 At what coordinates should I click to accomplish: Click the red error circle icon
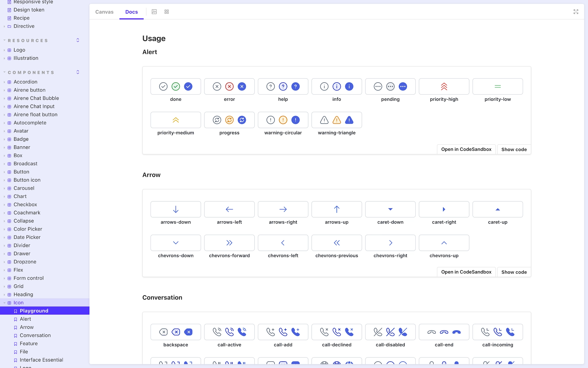[229, 87]
